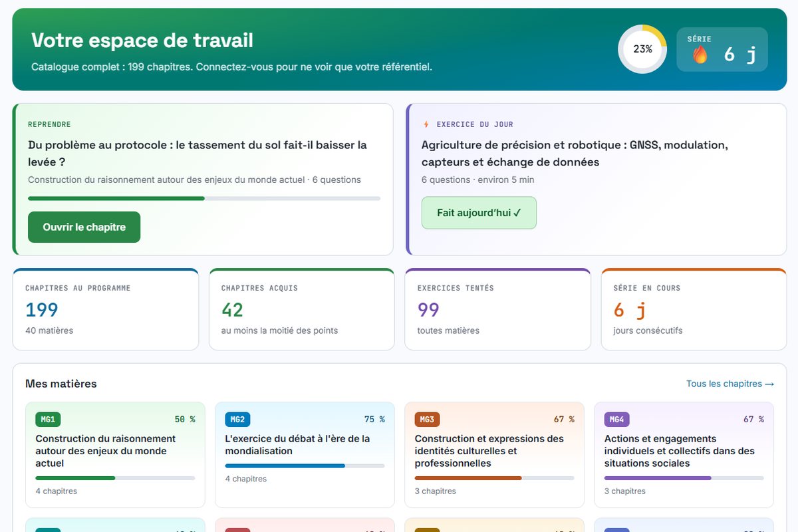
Task: Open Construction et expressions des identités card
Action: tap(494, 455)
